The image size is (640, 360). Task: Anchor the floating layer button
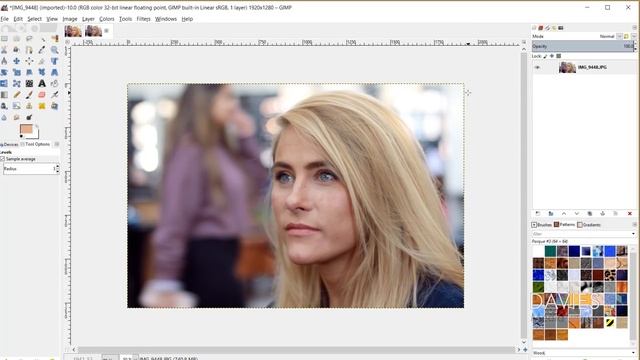[x=602, y=213]
